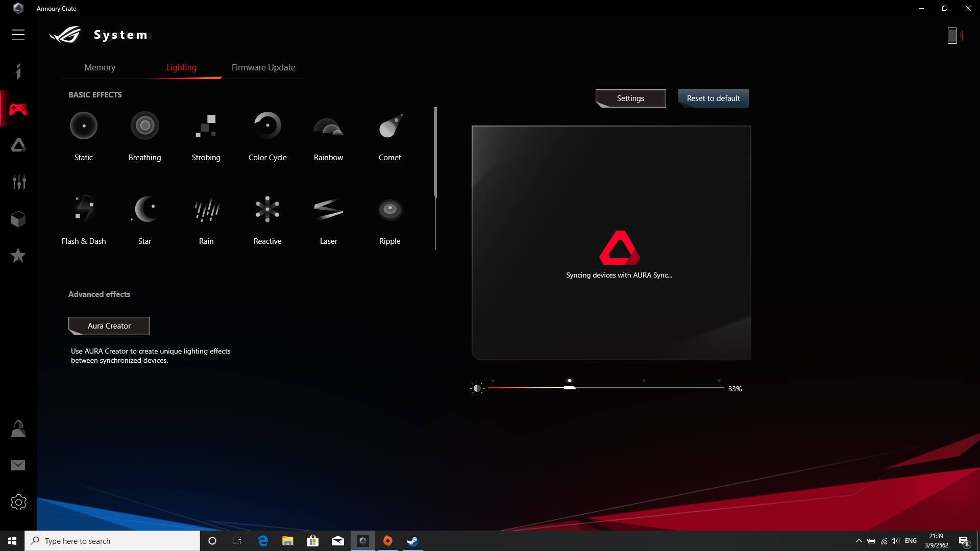Switch to the Lighting tab
980x551 pixels.
[x=181, y=67]
